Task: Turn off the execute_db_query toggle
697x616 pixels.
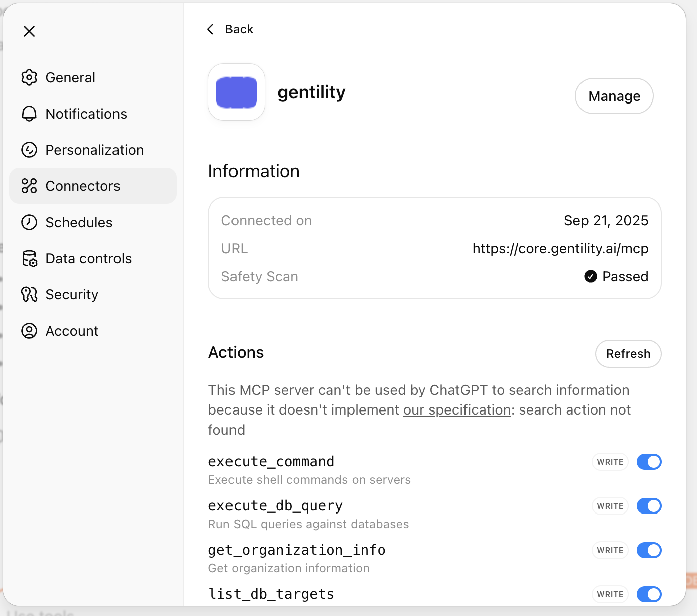Action: pyautogui.click(x=649, y=506)
